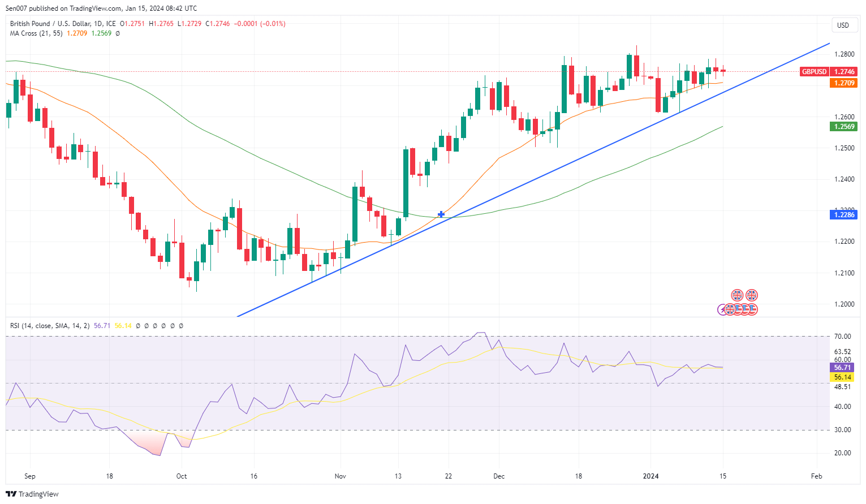
Task: Click the 2024 label on the time axis
Action: 650,476
